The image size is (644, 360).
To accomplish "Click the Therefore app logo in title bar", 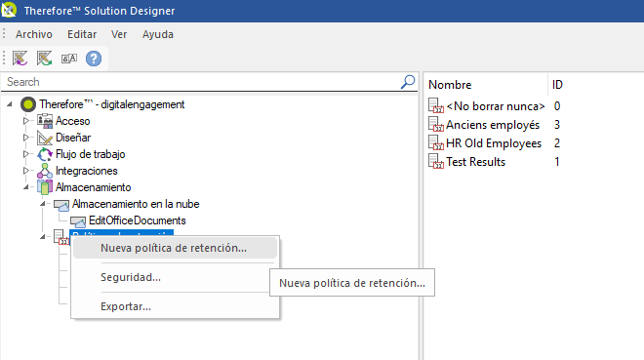I will pos(9,11).
